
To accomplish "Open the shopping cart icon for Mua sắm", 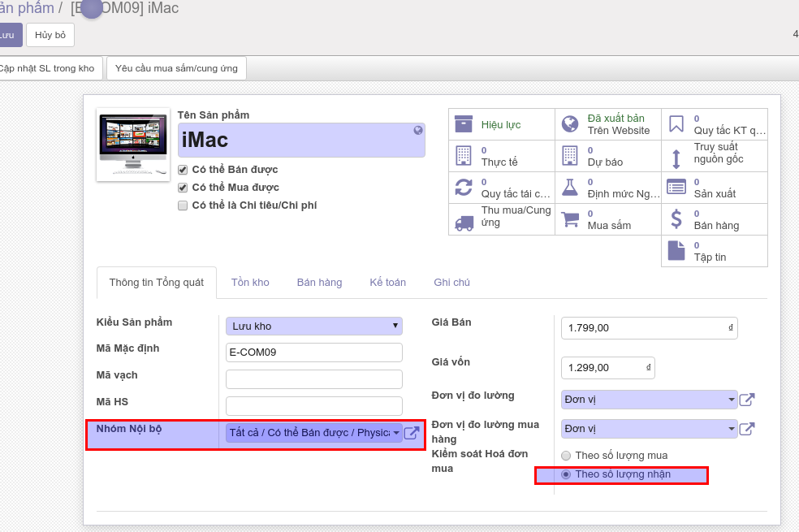I will click(570, 219).
